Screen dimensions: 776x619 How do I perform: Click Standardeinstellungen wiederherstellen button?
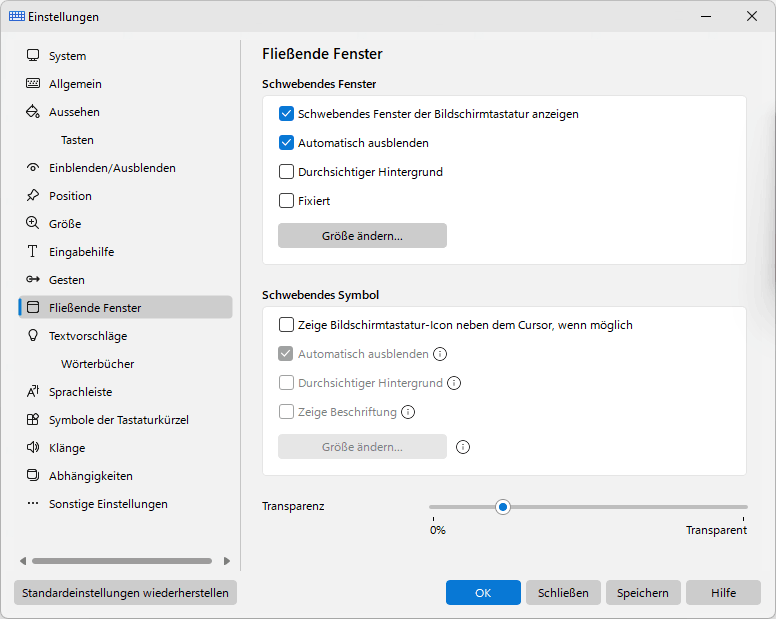click(x=125, y=593)
